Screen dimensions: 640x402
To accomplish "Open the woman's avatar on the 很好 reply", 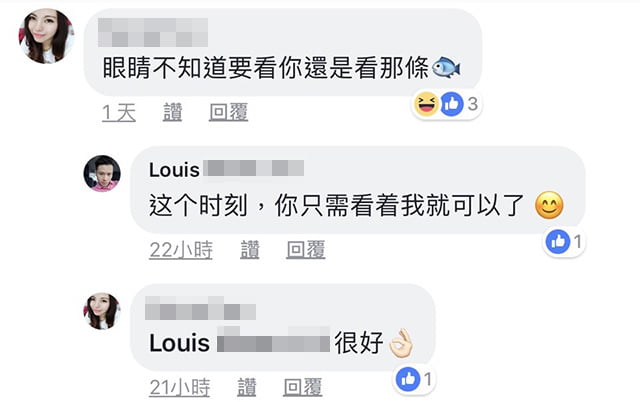I will [102, 311].
